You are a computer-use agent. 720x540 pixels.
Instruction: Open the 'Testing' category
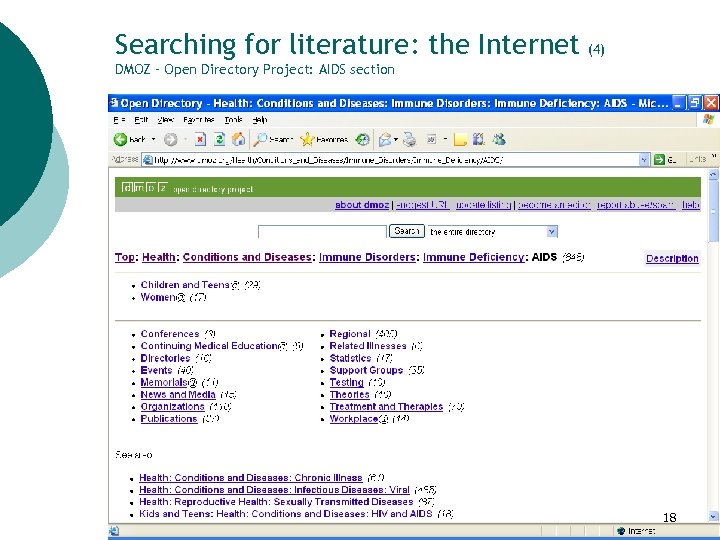347,382
